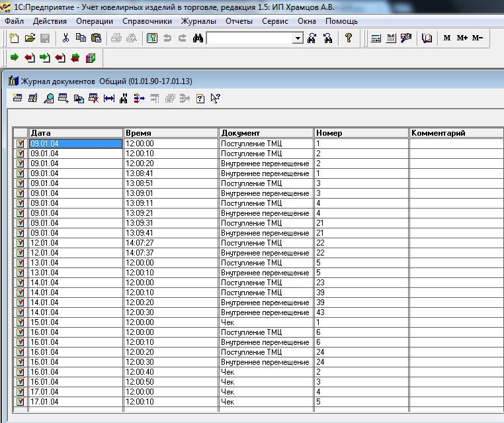504x423 pixels.
Task: Open the Отчеты menu
Action: coord(239,21)
